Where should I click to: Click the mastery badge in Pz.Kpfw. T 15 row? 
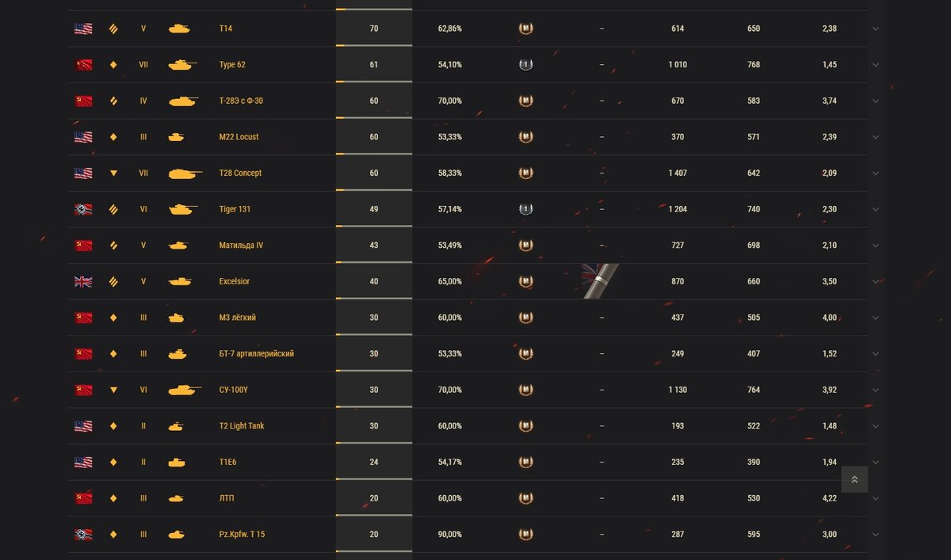525,535
